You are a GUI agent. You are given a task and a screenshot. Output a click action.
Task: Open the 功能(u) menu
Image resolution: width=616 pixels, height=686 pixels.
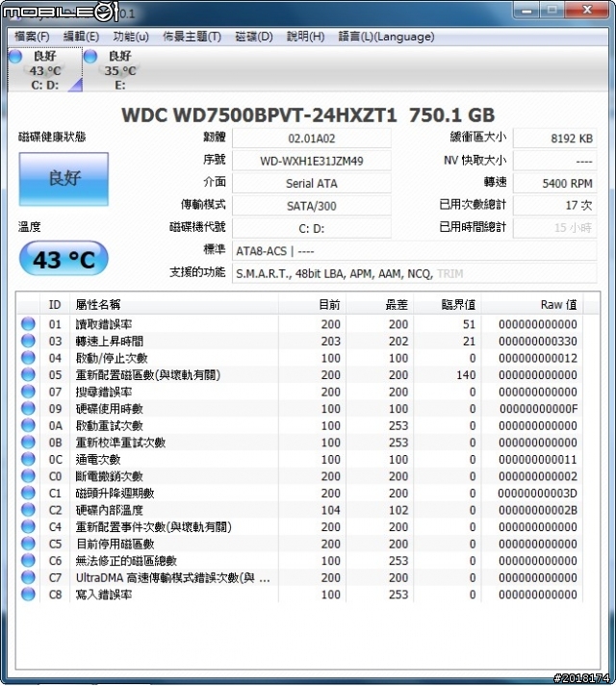tap(131, 37)
